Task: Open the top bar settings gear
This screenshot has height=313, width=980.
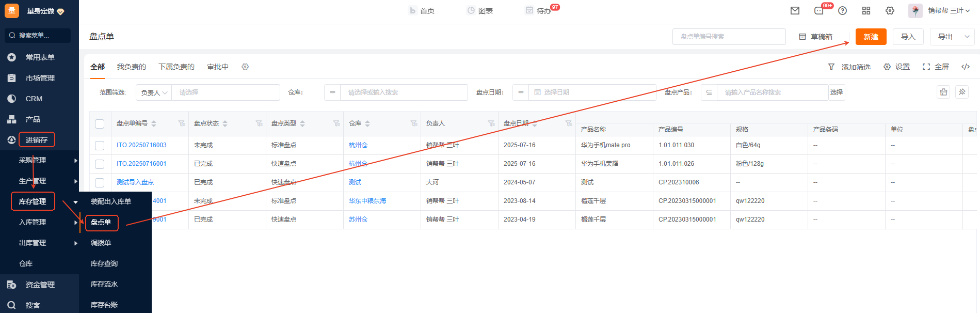Action: 890,10
